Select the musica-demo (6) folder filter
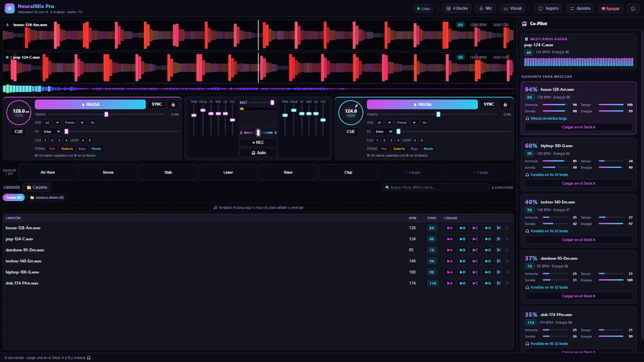644x362 pixels. (47, 197)
